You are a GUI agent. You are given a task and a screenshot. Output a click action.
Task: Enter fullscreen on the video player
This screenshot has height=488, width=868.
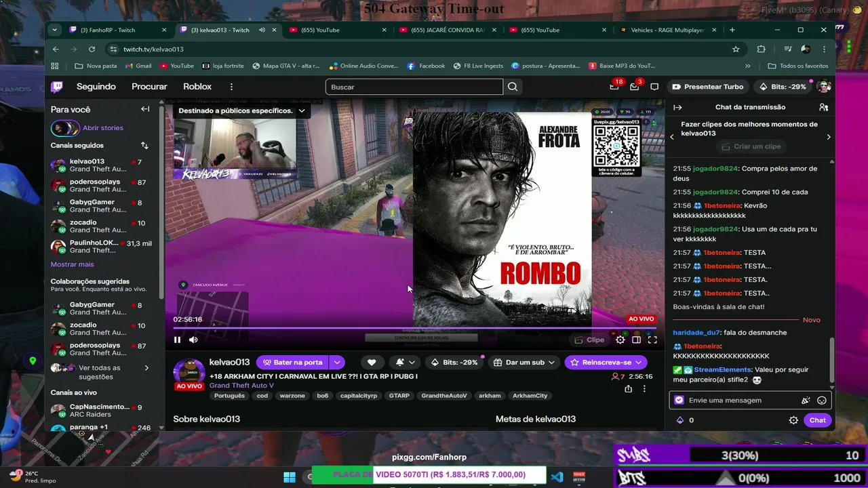tap(652, 340)
